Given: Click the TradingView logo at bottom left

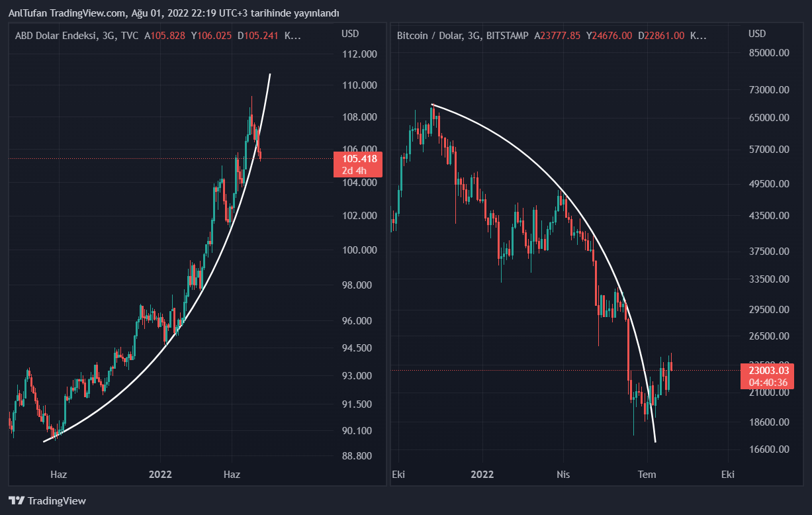Looking at the screenshot, I should tap(47, 501).
